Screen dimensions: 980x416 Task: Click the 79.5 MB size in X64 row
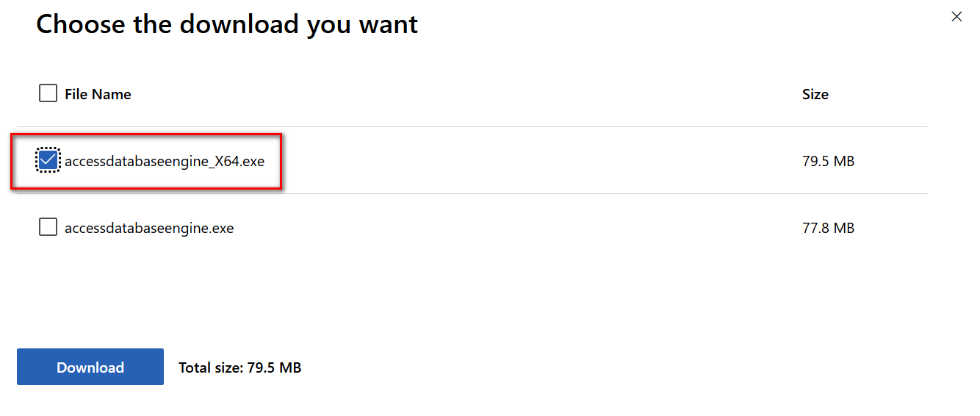(x=828, y=161)
